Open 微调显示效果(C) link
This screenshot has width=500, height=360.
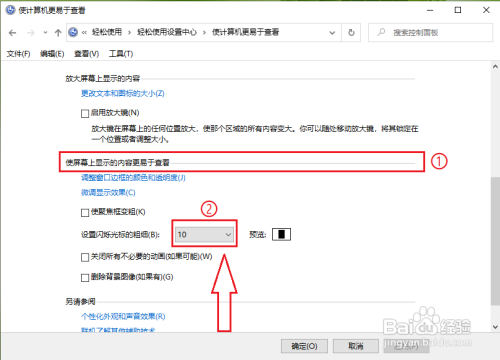click(x=108, y=193)
